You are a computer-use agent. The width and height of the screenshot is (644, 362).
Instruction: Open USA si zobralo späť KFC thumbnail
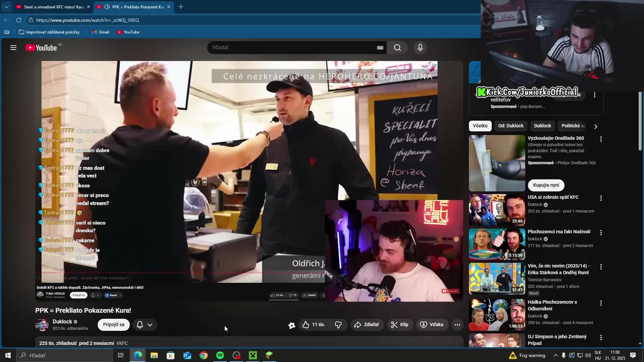[x=497, y=210]
